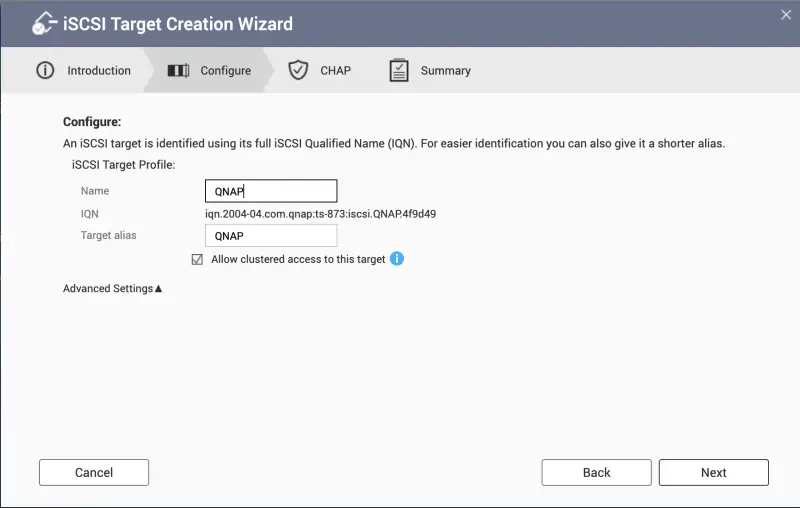Click the Configure step icon

(178, 70)
